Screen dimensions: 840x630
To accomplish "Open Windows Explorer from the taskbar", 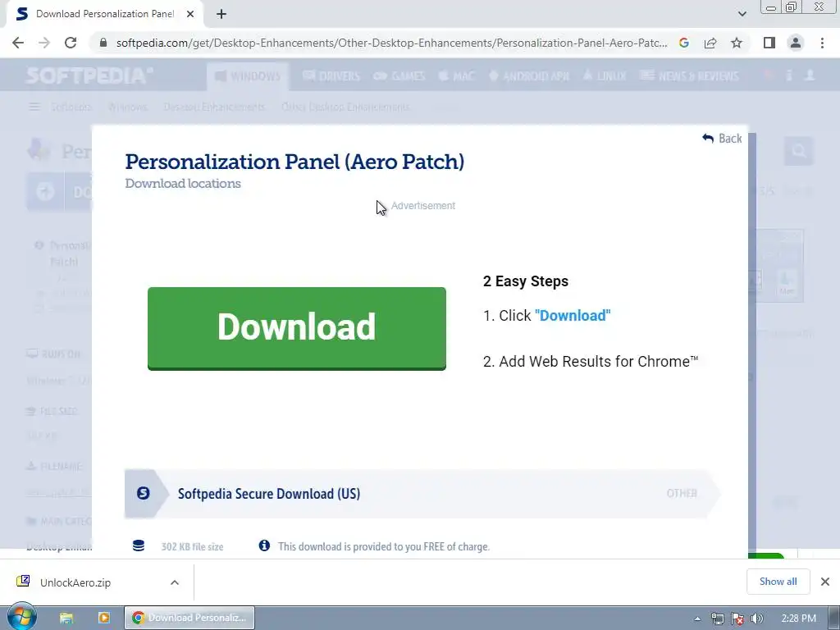I will (x=66, y=618).
